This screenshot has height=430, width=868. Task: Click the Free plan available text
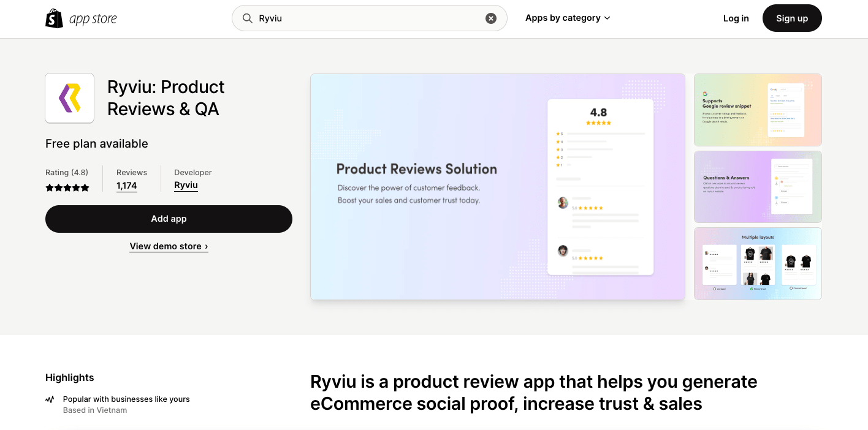point(97,144)
